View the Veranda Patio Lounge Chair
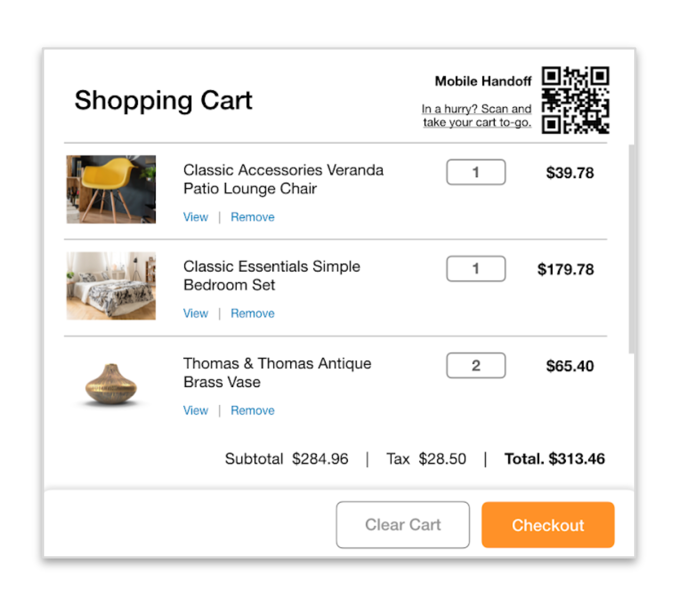The image size is (679, 616). (x=196, y=217)
